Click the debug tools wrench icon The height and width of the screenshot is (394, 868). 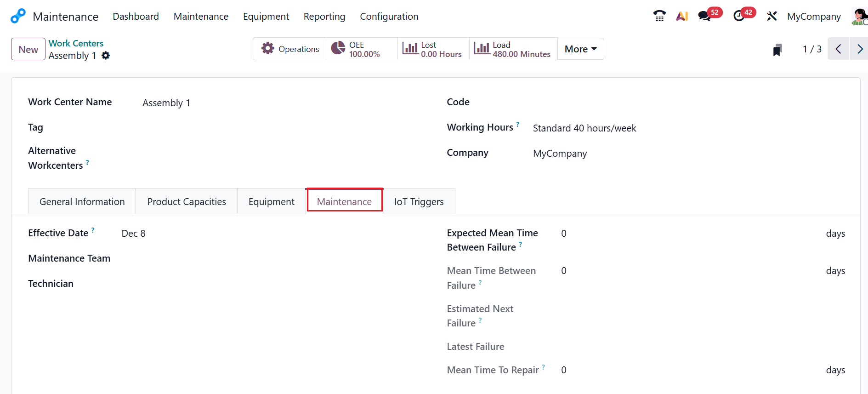click(x=772, y=16)
